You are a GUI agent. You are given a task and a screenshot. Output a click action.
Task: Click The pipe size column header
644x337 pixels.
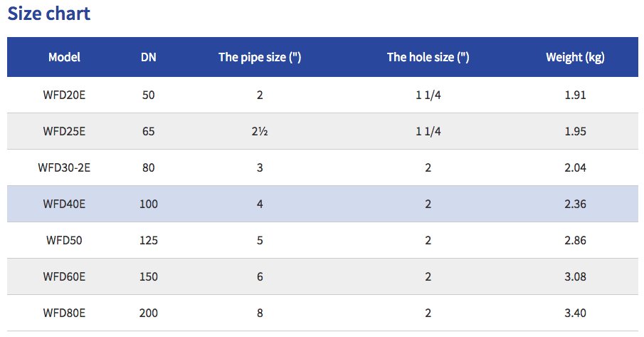[x=260, y=57]
